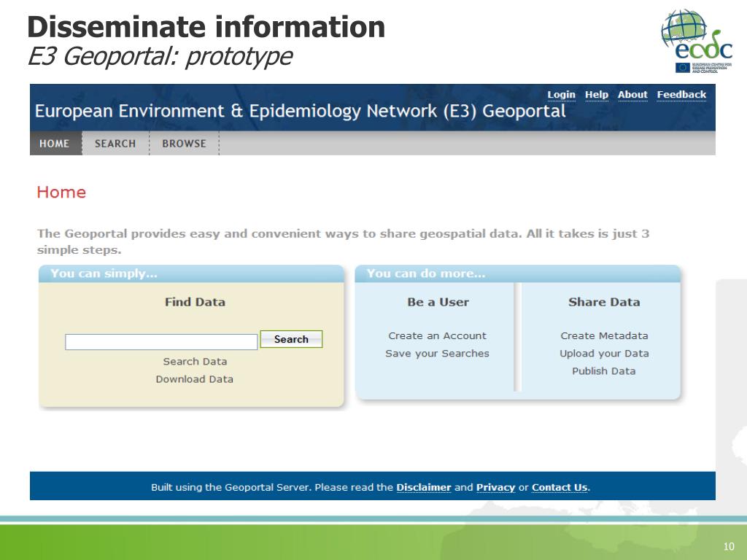Click the Find Data search input field

161,342
